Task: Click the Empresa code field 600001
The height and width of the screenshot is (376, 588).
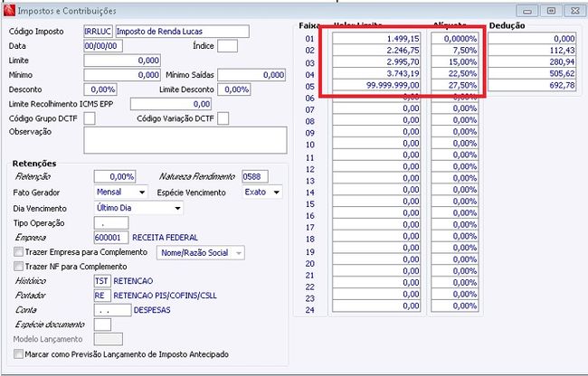Action: pos(111,238)
